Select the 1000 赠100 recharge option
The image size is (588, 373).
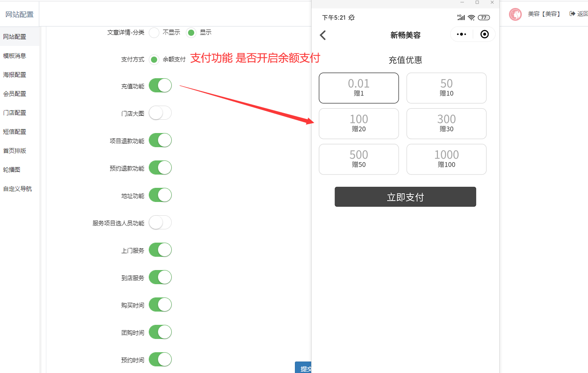pos(446,159)
